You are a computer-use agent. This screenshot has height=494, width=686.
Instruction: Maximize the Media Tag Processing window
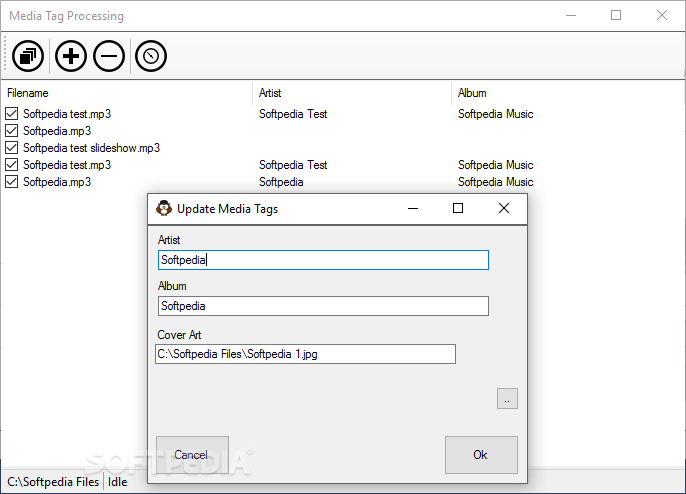(x=616, y=15)
